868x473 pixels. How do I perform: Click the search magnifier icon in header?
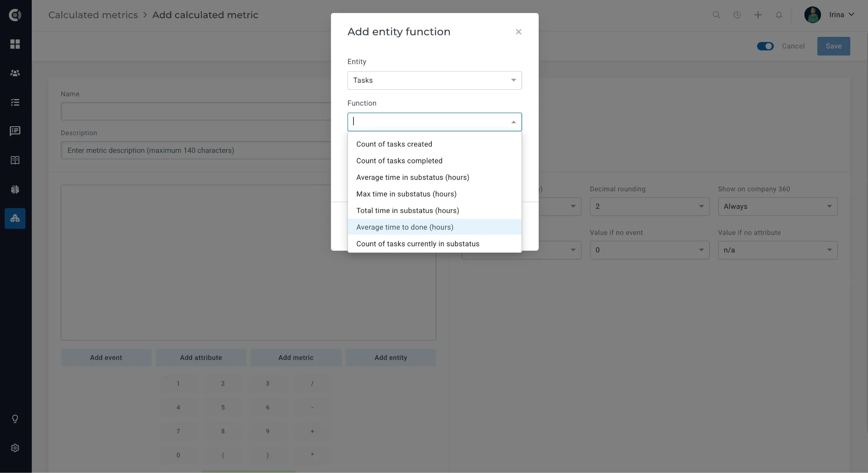coord(716,15)
